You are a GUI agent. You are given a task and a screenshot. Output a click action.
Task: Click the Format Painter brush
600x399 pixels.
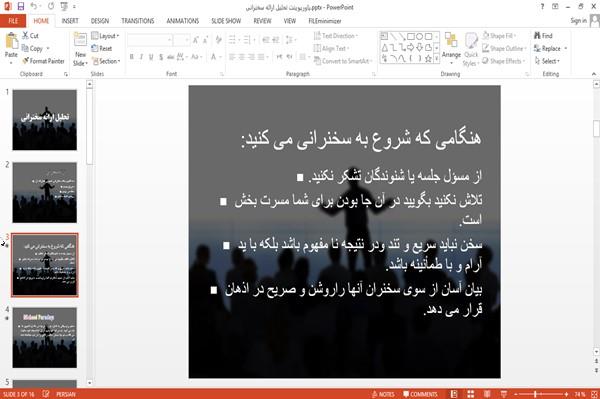pos(43,61)
